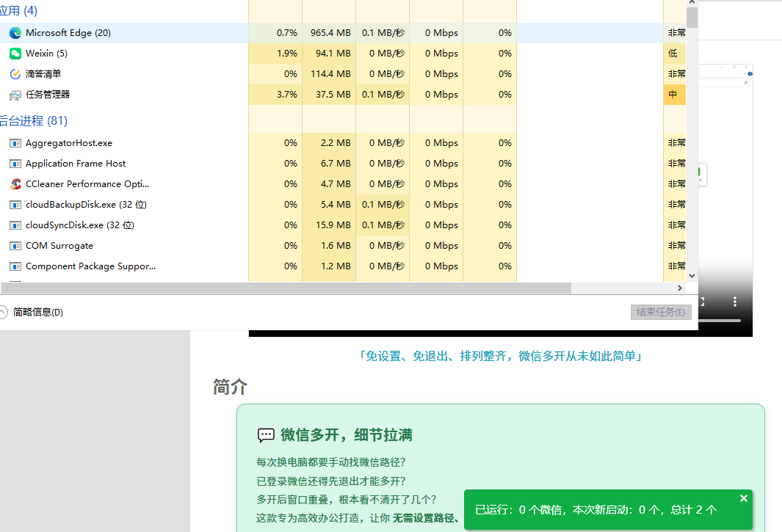Image resolution: width=782 pixels, height=532 pixels.
Task: Select the Application Frame Host name
Action: click(76, 164)
